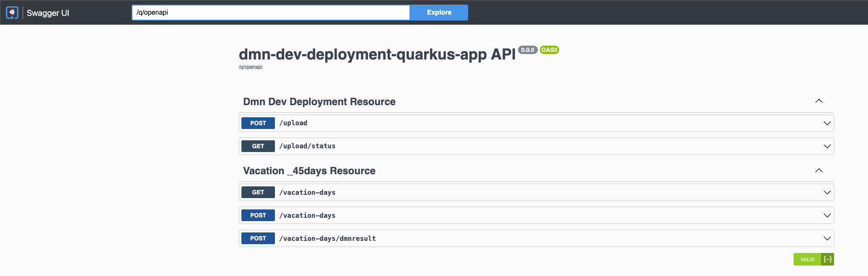Viewport: 868px width, 276px height.
Task: Click the Dmn Dev Deployment Resource heading
Action: tap(319, 102)
